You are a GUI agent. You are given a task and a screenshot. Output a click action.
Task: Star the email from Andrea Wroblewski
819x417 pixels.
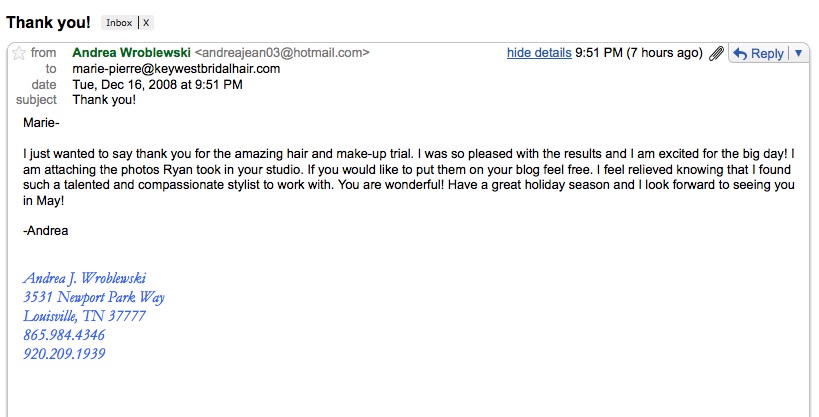[x=17, y=53]
